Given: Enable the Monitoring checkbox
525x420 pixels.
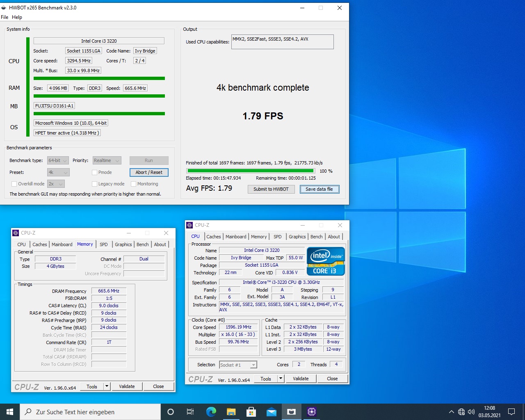Looking at the screenshot, I should [133, 184].
